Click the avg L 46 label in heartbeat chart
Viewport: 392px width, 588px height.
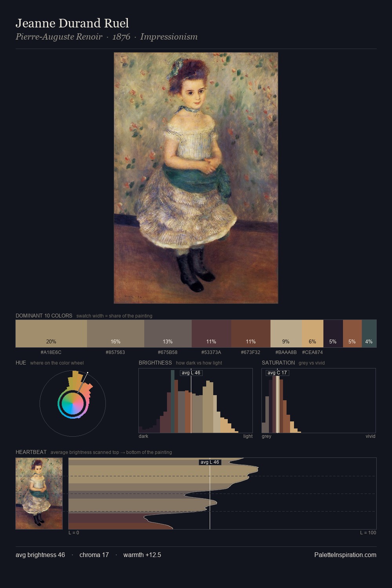(210, 462)
